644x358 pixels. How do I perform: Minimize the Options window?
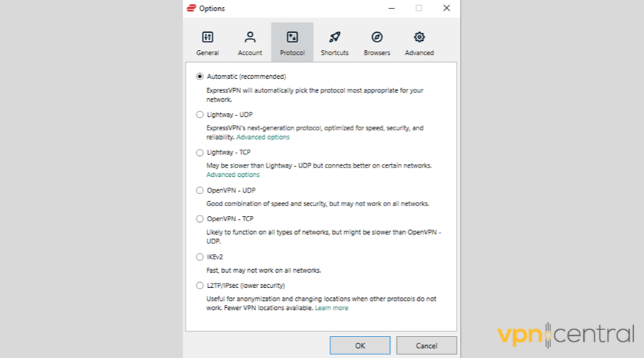tap(391, 8)
